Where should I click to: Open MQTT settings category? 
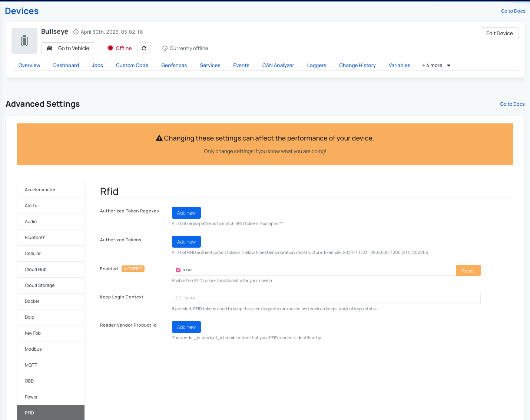pos(51,365)
